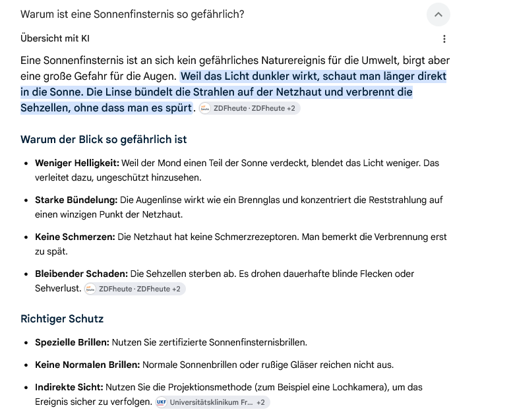Open the Universitätsklinikum source chip
The height and width of the screenshot is (420, 511).
tap(212, 402)
